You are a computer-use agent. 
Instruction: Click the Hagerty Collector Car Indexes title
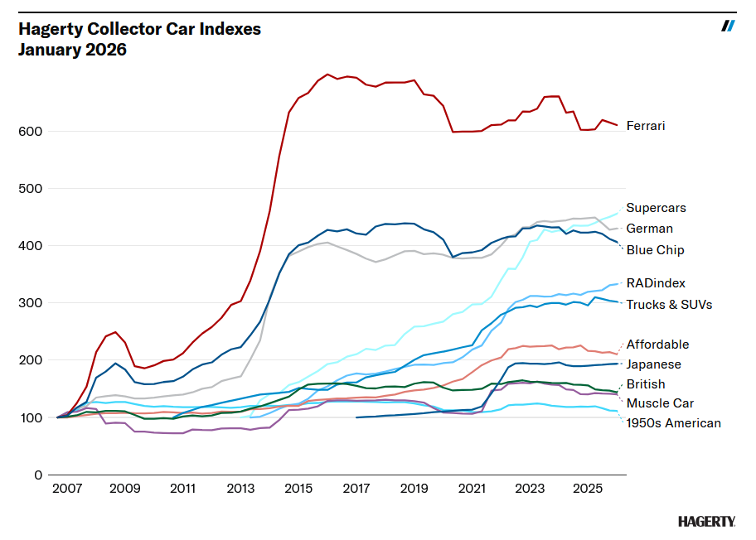[x=139, y=29]
